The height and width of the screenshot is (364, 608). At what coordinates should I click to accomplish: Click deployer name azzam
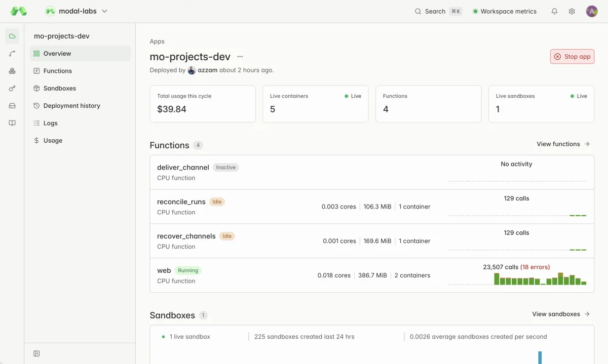[208, 70]
